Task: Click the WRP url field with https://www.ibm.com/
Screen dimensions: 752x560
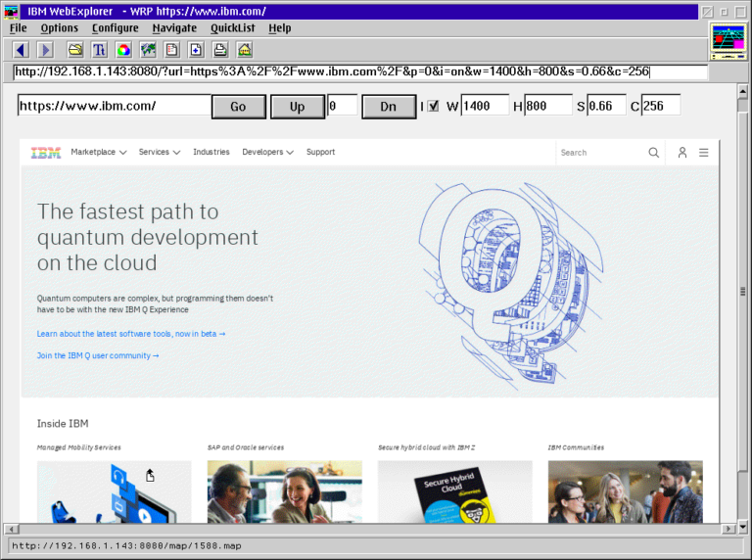Action: click(115, 106)
